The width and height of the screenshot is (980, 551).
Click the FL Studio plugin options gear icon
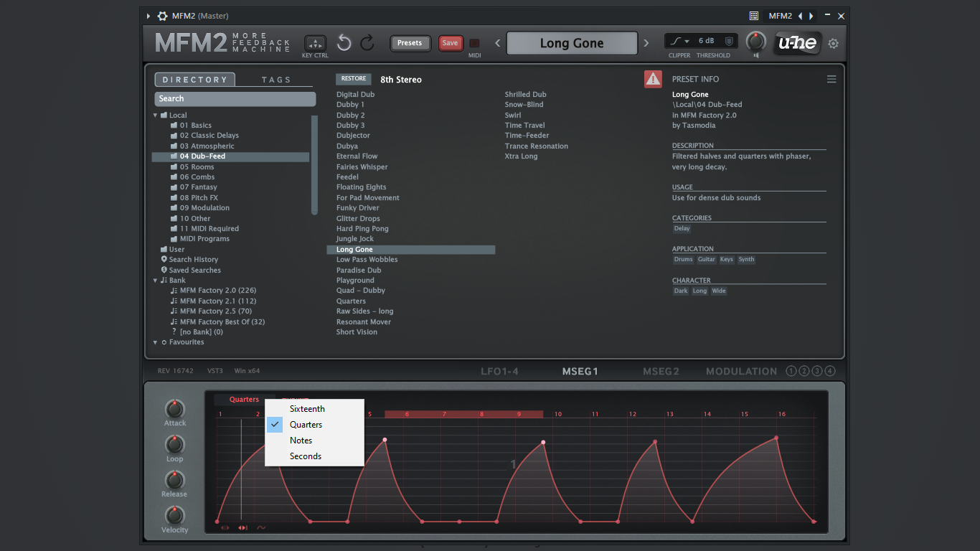pyautogui.click(x=162, y=16)
